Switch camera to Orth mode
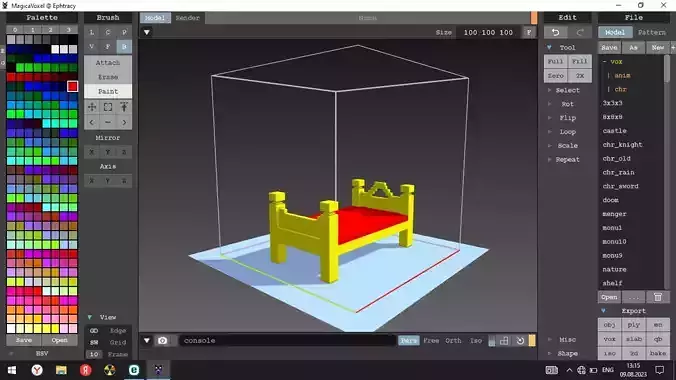Screen dimensions: 676x380 [x=453, y=341]
